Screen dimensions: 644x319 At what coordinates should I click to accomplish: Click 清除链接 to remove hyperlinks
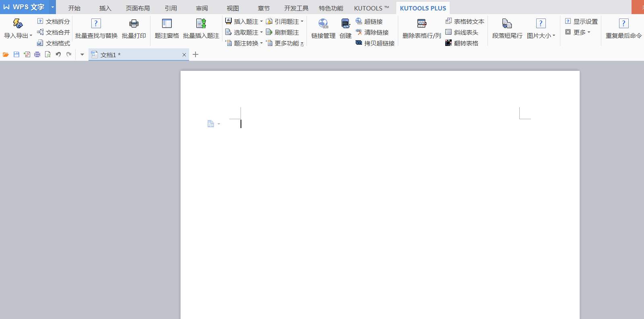click(372, 32)
